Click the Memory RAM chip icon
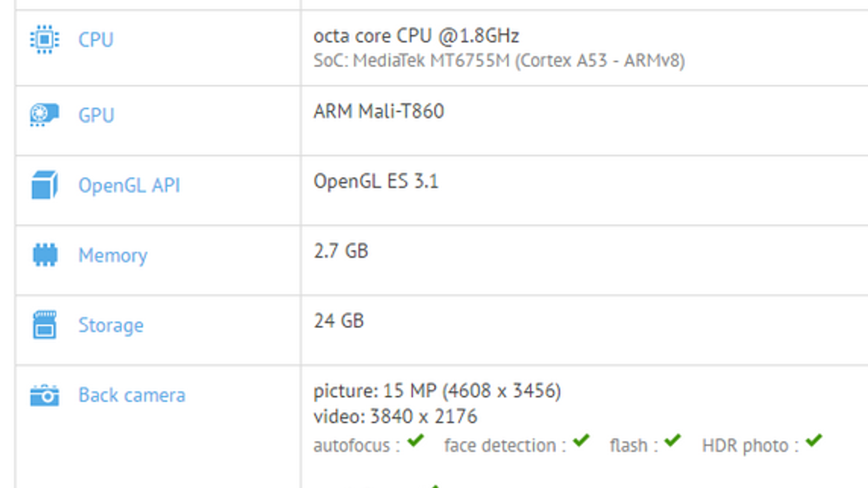 click(x=44, y=255)
